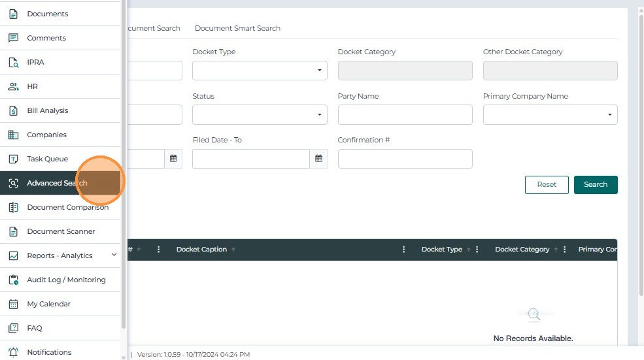The image size is (644, 360).
Task: Open Filed Date - To calendar picker
Action: pyautogui.click(x=318, y=159)
